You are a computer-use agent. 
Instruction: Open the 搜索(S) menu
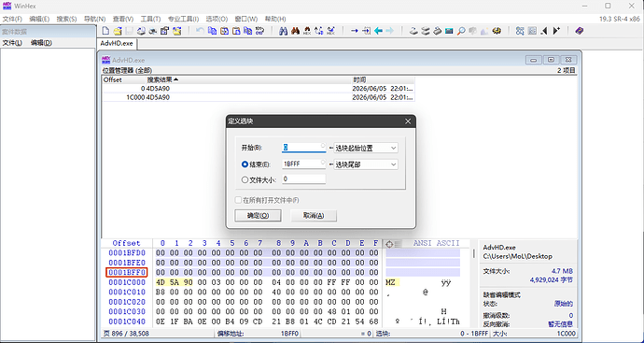pos(66,19)
